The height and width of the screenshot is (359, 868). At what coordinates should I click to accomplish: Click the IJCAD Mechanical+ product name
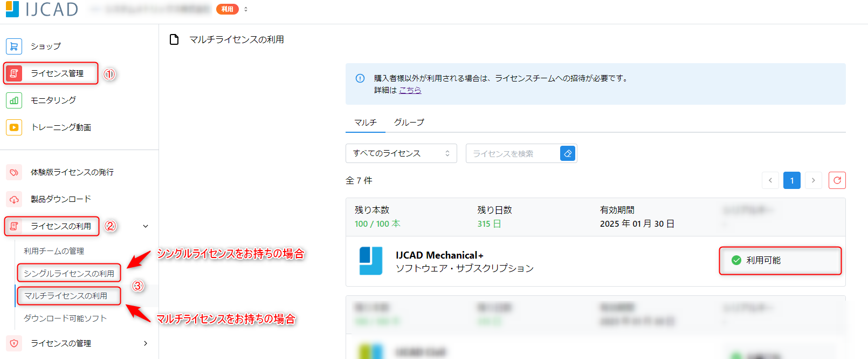coord(439,255)
